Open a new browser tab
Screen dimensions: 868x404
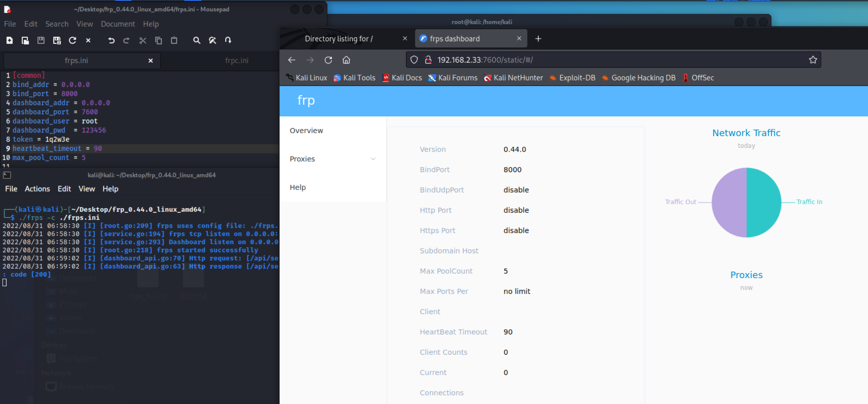pyautogui.click(x=538, y=39)
